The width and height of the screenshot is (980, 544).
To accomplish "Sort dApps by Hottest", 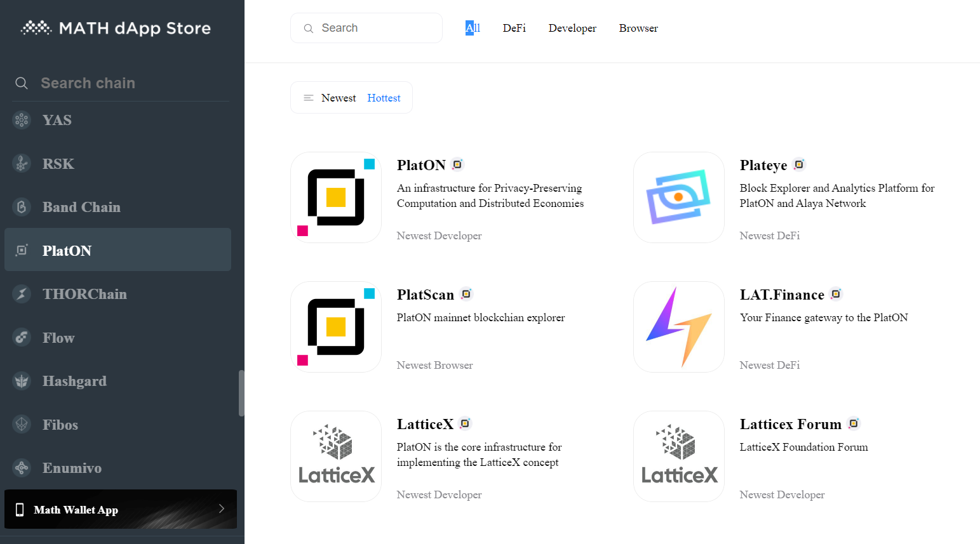I will (x=384, y=98).
